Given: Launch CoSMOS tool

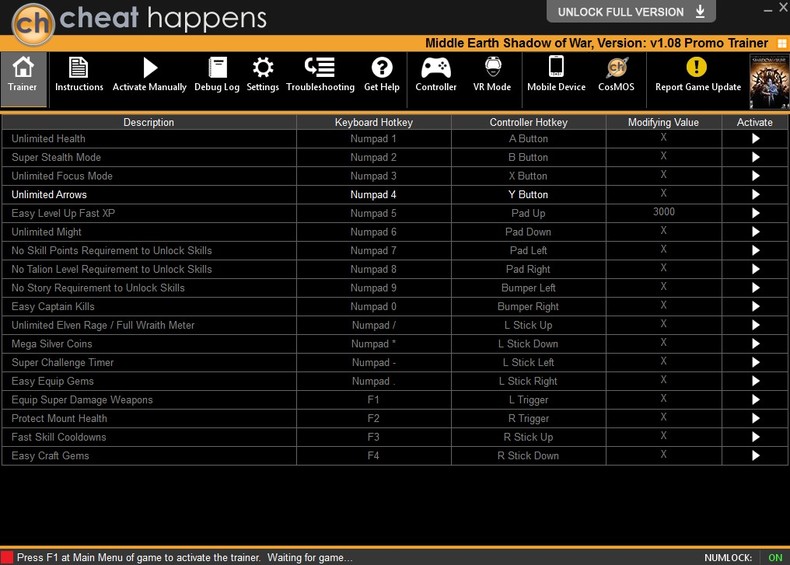Looking at the screenshot, I should 616,74.
